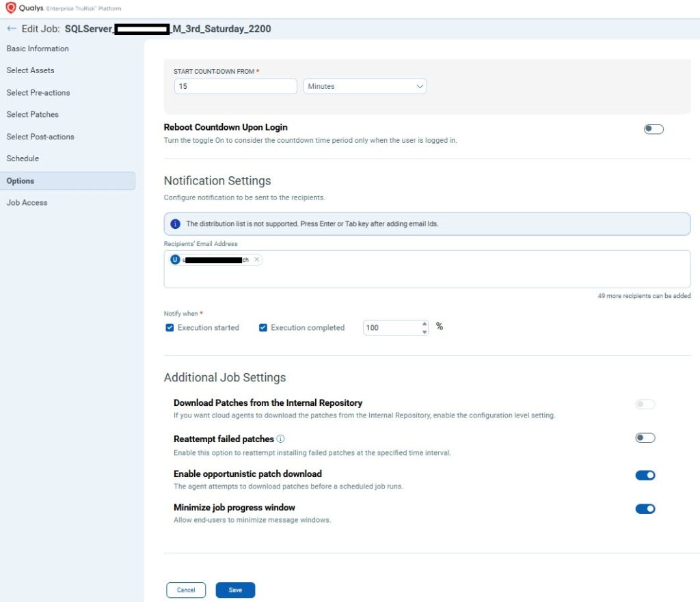Uncheck the Execution started checkbox
The width and height of the screenshot is (700, 602).
pos(170,328)
